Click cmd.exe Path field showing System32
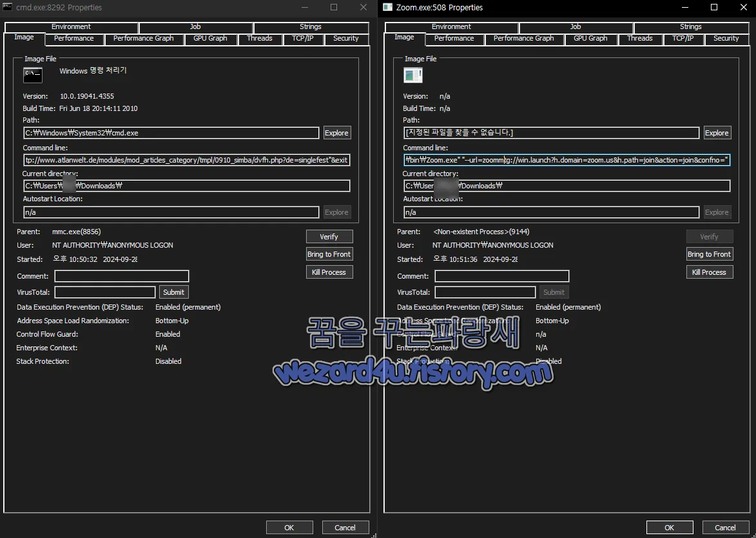756x538 pixels. point(171,133)
